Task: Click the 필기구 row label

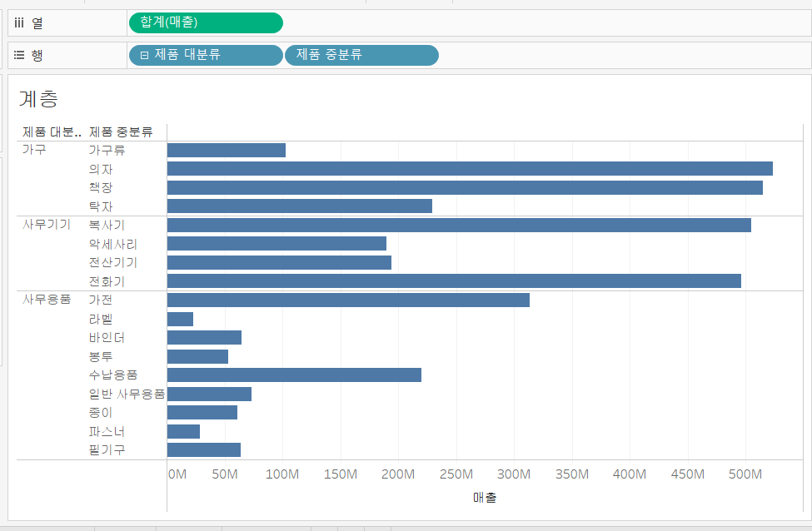Action: (107, 449)
